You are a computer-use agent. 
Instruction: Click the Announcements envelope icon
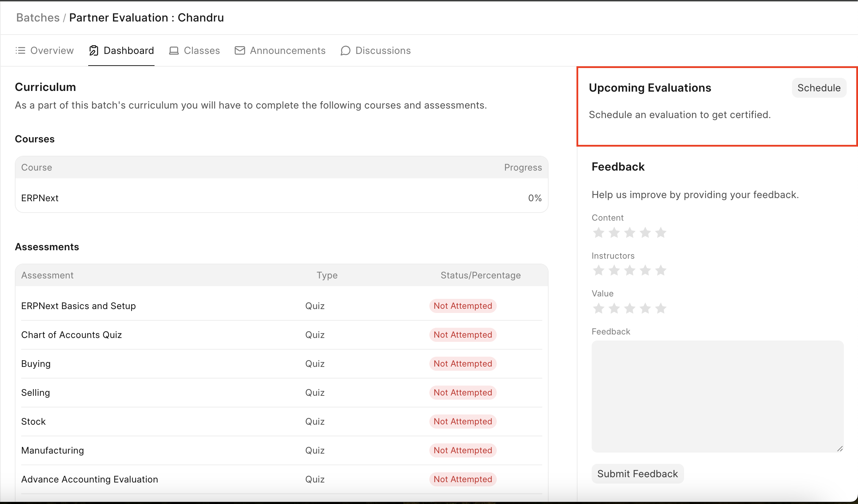[x=240, y=50]
